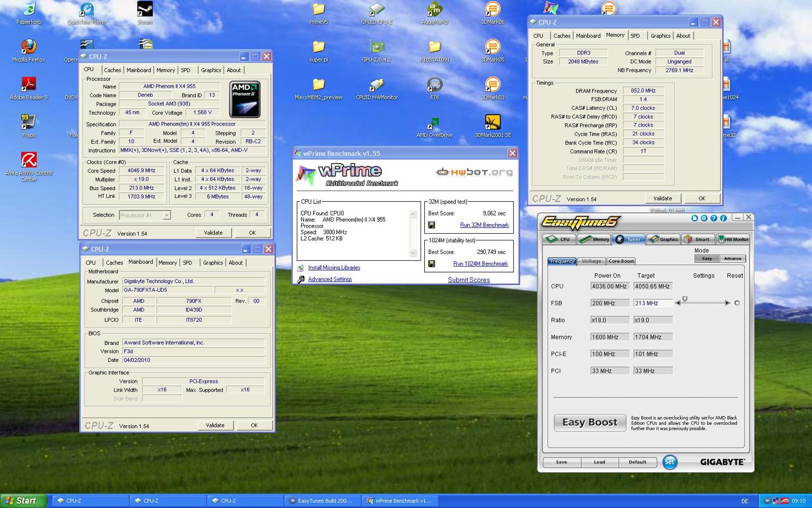Launch the Steam desktop icon

pyautogui.click(x=145, y=14)
